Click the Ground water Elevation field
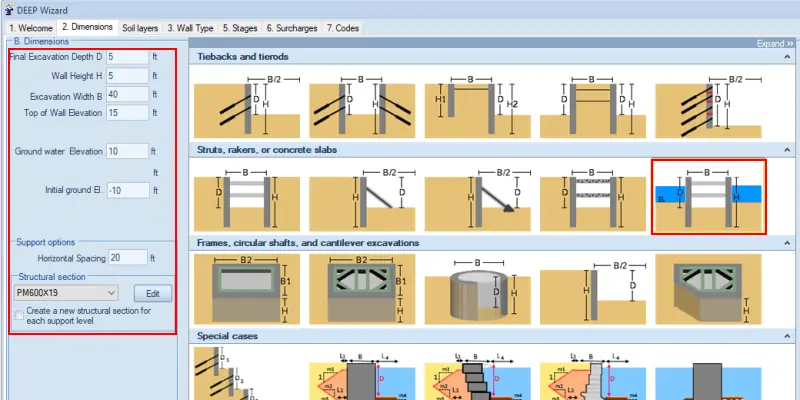 pyautogui.click(x=128, y=151)
